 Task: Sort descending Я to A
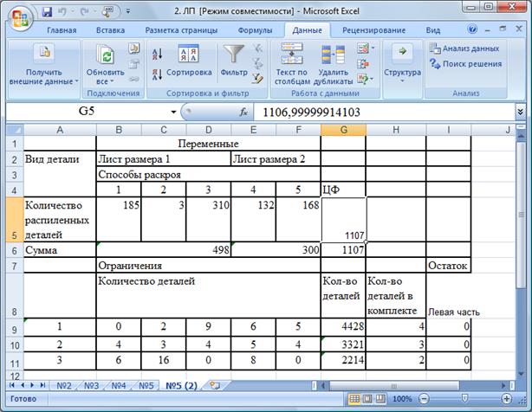157,74
